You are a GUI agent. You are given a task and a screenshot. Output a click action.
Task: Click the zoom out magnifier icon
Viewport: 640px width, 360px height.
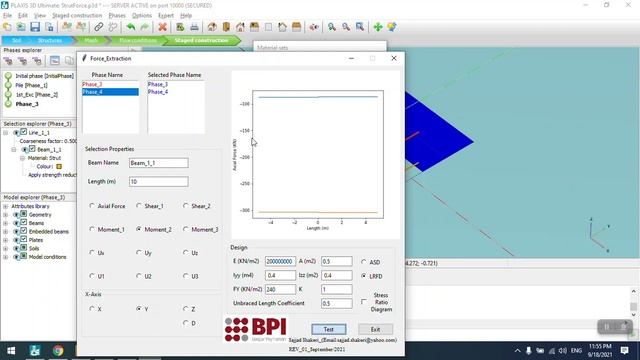coord(346,27)
